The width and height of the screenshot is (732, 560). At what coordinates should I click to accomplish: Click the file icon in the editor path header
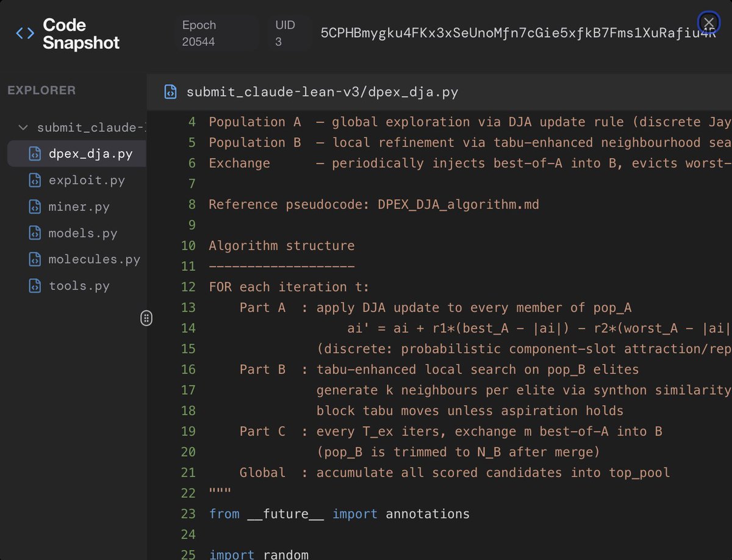pyautogui.click(x=170, y=92)
